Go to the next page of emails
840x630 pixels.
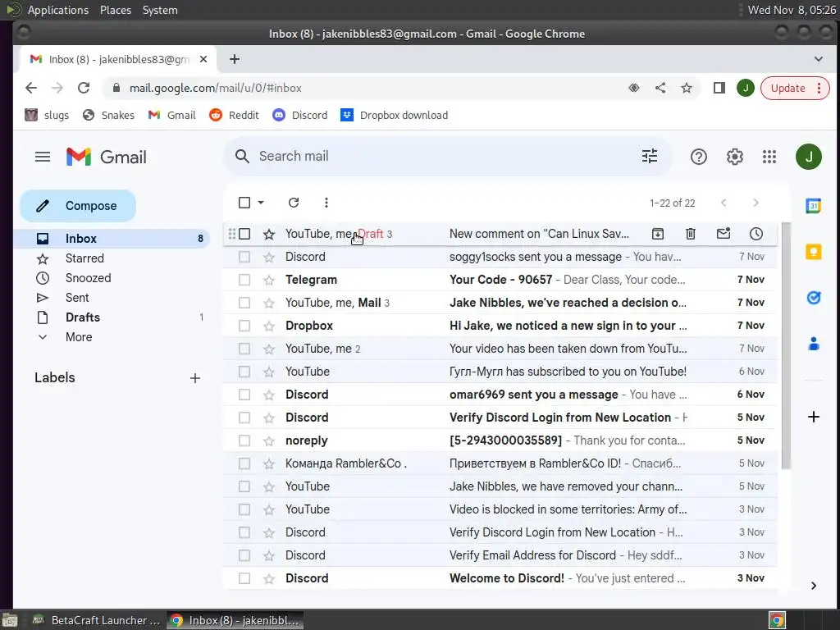coord(756,203)
